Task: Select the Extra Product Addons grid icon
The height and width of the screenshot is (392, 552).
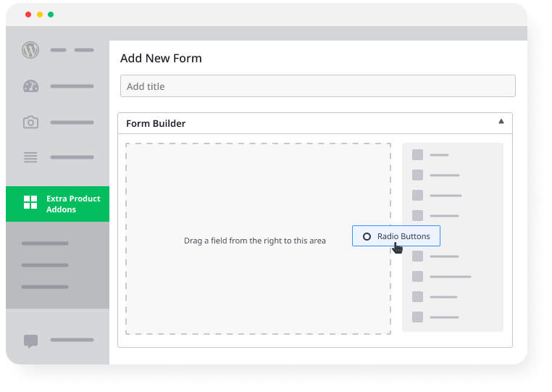Action: (30, 202)
